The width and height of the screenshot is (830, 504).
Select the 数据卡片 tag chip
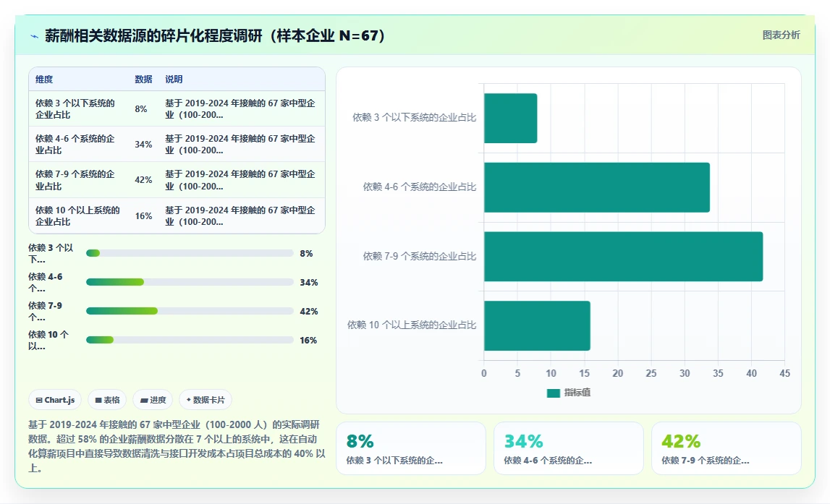[x=206, y=400]
